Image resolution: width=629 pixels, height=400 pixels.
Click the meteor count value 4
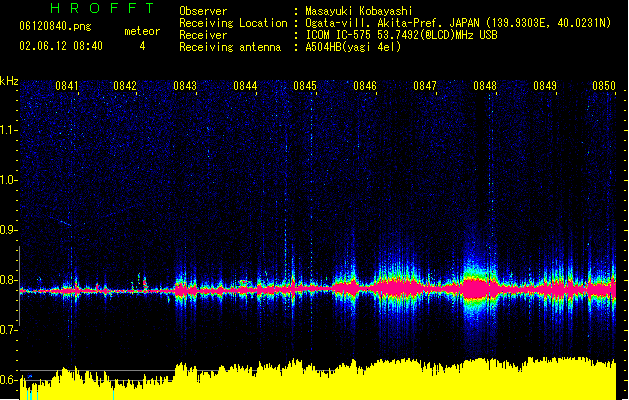point(142,46)
